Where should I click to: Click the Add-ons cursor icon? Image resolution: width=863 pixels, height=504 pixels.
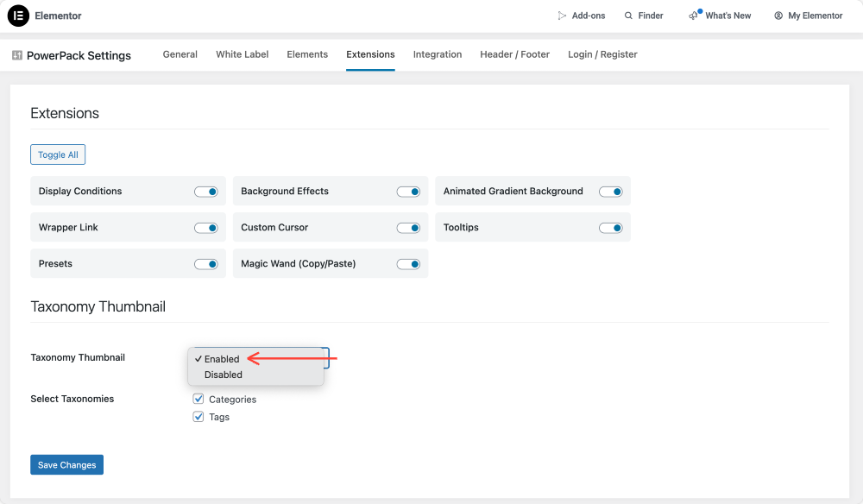coord(562,16)
